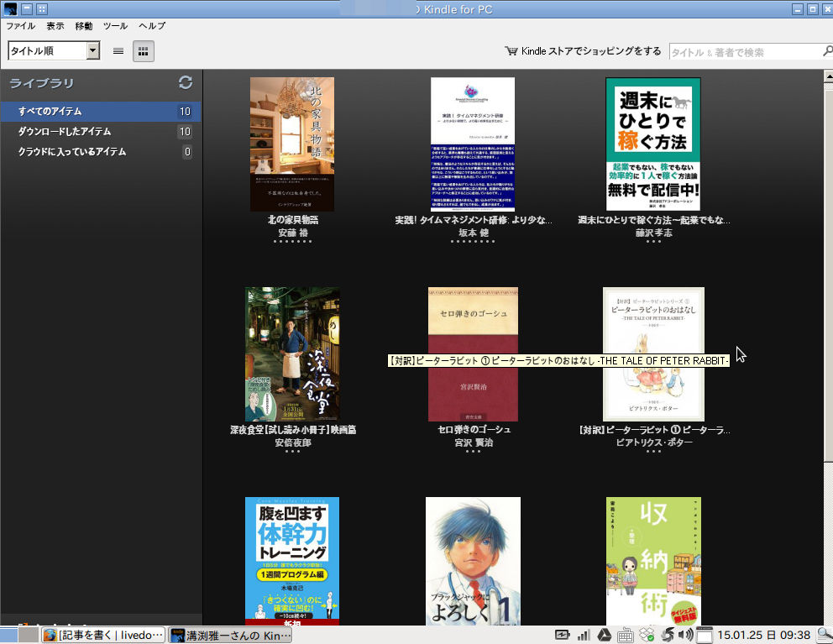Switch to Firefox livedoor taskbar window

tap(103, 635)
